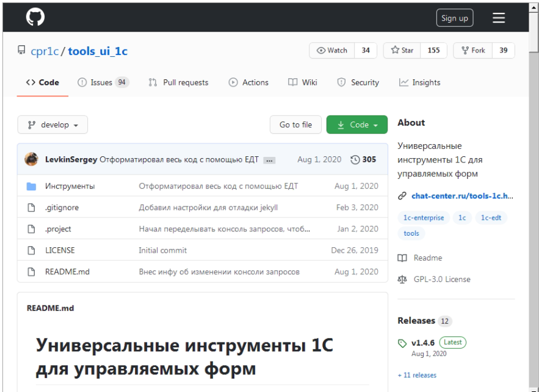Image resolution: width=539 pixels, height=392 pixels.
Task: Click the Инструменты folder icon
Action: pyautogui.click(x=31, y=186)
